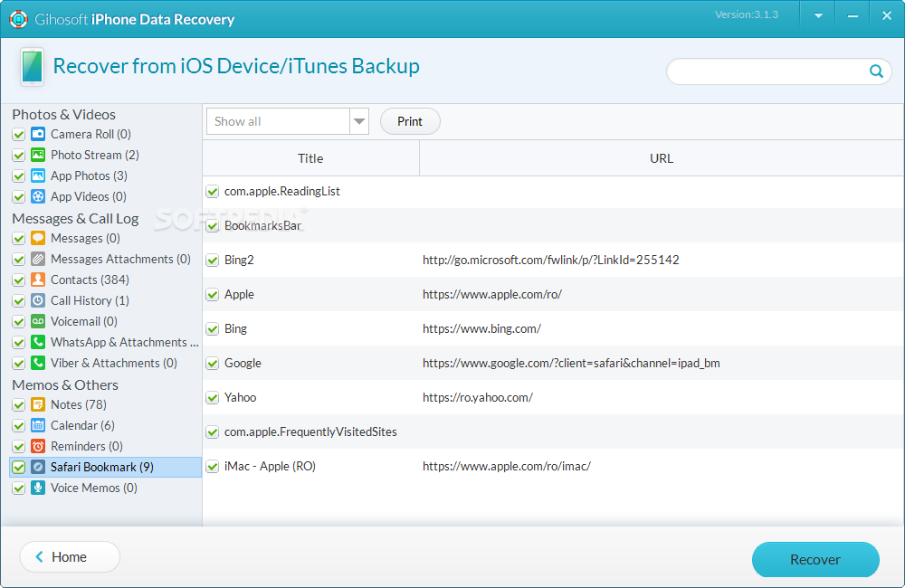This screenshot has height=588, width=905.
Task: Click the Viber phone icon
Action: (x=38, y=363)
